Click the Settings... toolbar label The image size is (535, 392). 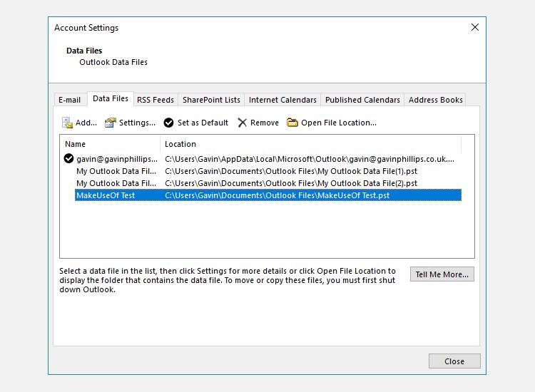click(137, 123)
